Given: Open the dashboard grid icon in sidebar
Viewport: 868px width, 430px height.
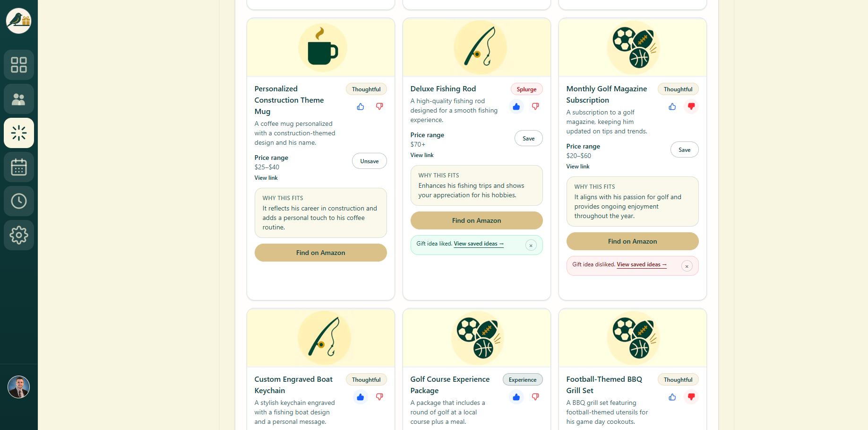Looking at the screenshot, I should click(19, 65).
